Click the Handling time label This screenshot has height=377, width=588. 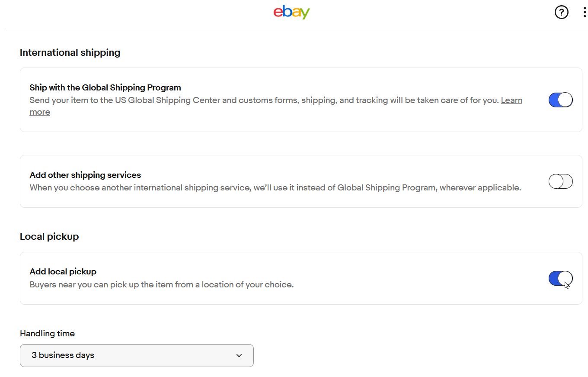point(47,333)
